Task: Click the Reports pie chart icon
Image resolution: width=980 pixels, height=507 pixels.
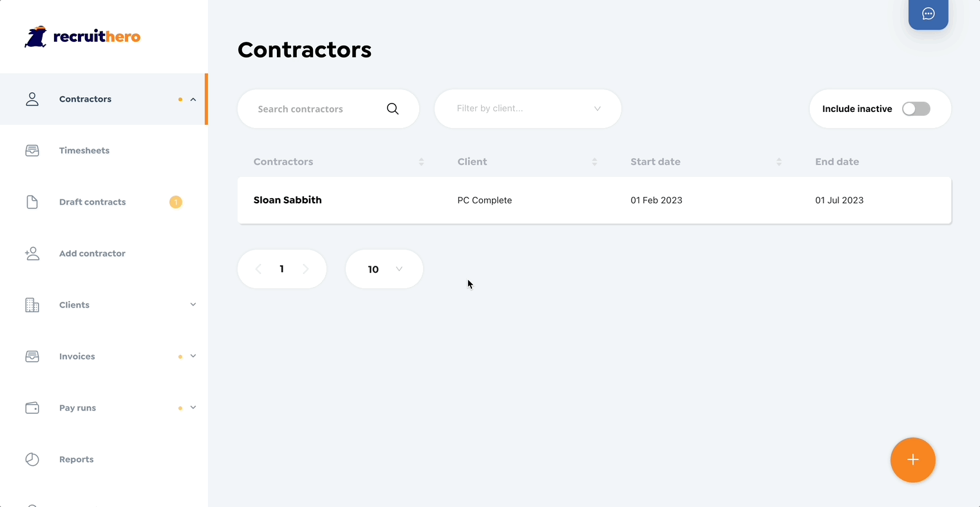Action: [32, 459]
